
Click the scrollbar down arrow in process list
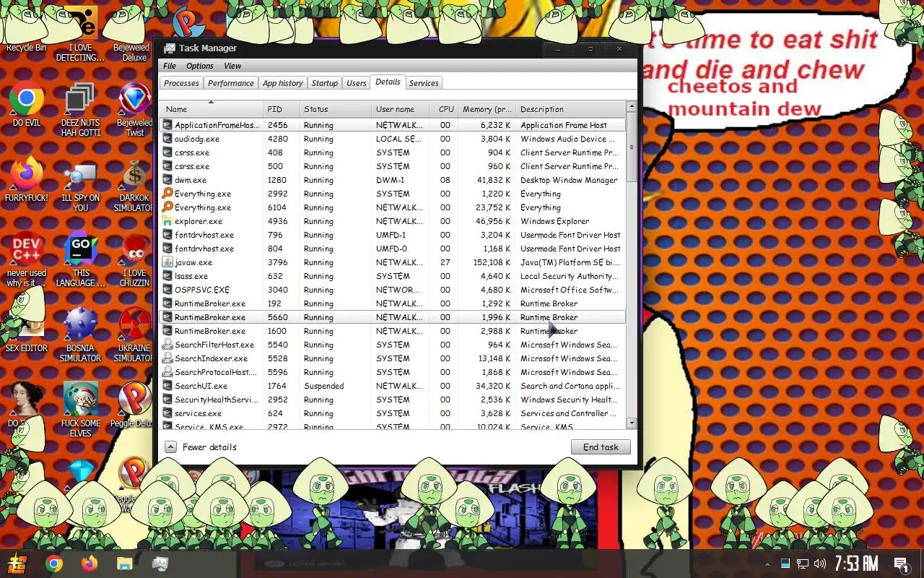(632, 423)
